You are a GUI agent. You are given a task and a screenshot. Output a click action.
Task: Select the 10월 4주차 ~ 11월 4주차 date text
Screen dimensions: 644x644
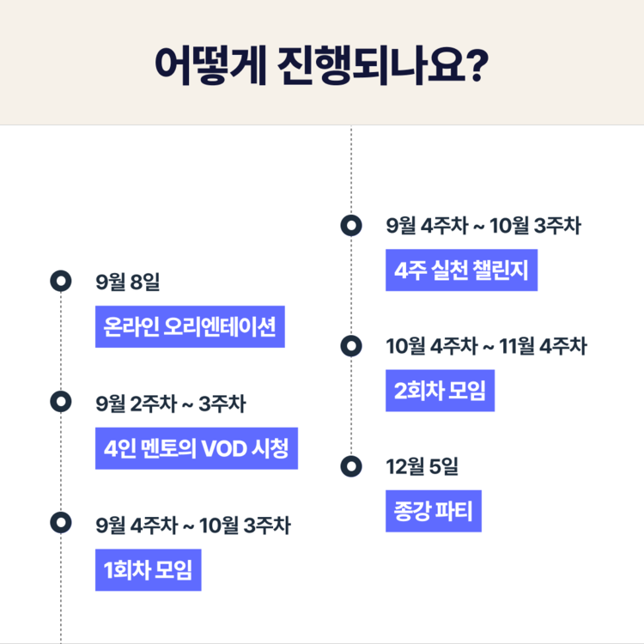(x=486, y=346)
